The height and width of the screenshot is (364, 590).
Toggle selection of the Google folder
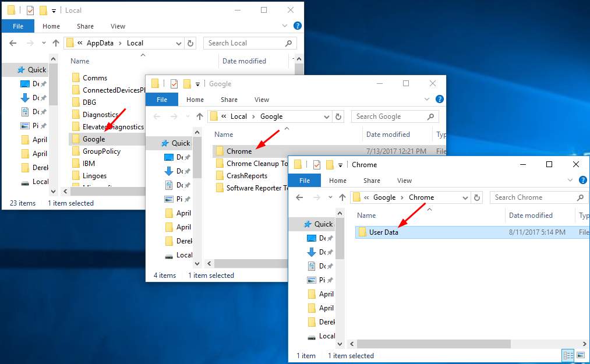pos(94,139)
